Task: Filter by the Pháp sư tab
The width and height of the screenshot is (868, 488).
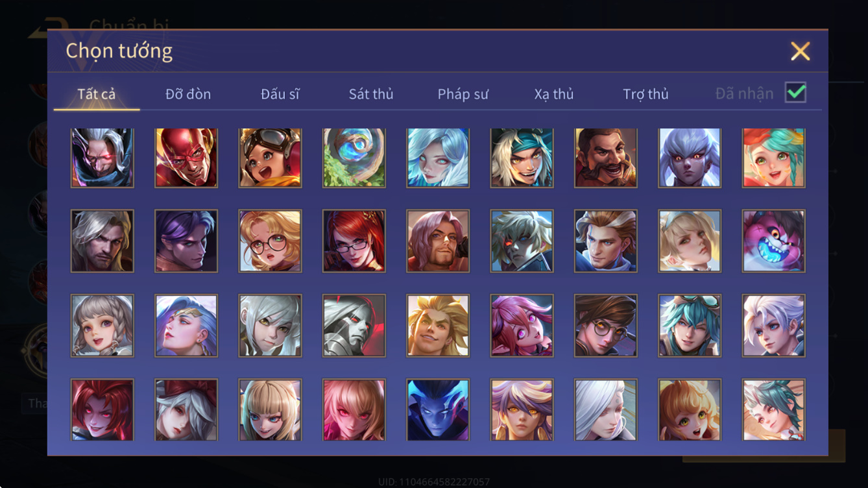Action: tap(463, 94)
